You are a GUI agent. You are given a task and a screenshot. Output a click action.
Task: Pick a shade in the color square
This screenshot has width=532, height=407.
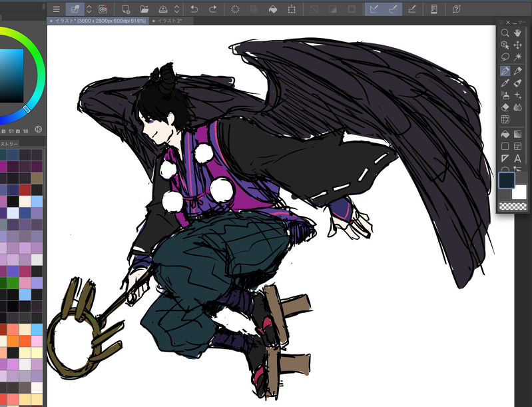click(11, 75)
